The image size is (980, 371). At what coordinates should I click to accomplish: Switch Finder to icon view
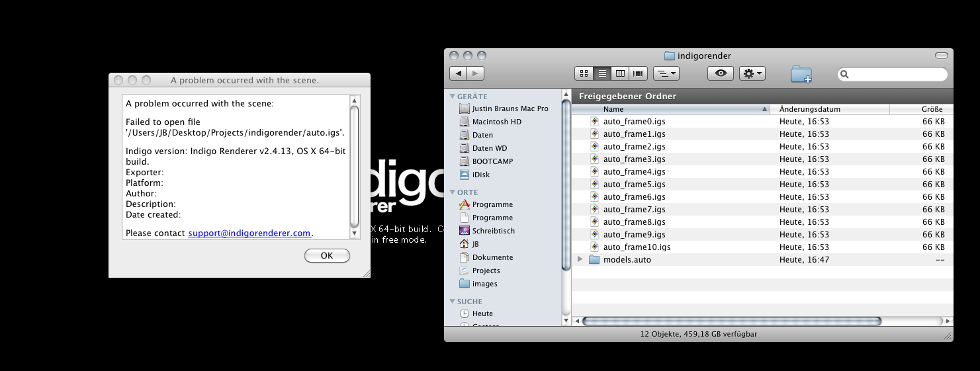tap(584, 73)
